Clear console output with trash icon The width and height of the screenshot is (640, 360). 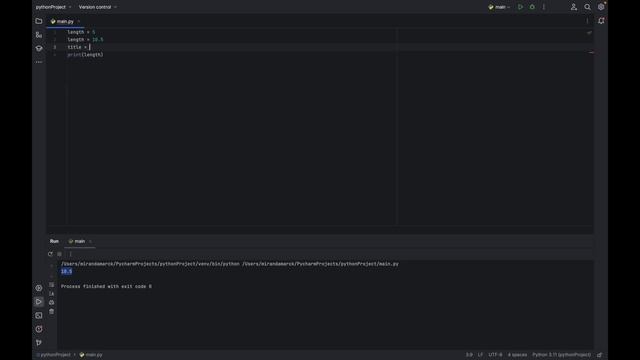(51, 311)
